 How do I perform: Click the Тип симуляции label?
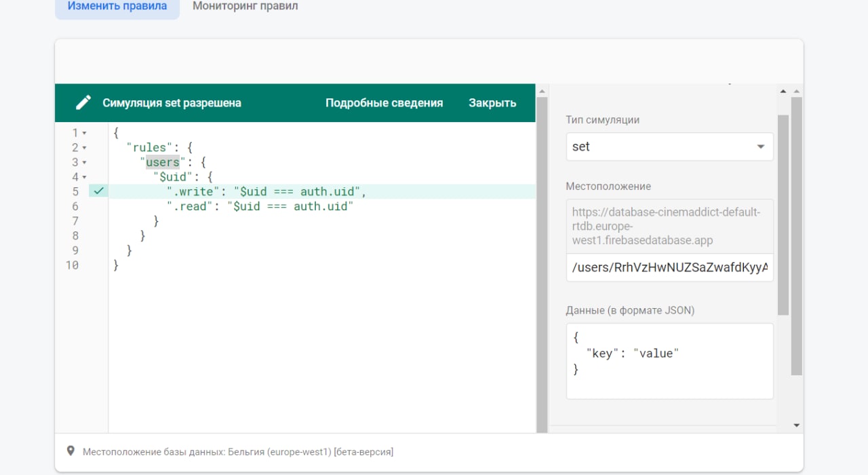pyautogui.click(x=603, y=120)
